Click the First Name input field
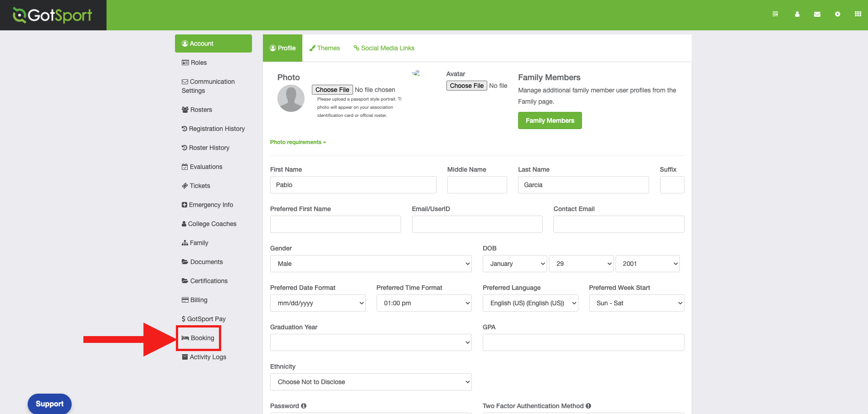Image resolution: width=868 pixels, height=414 pixels. pos(353,185)
